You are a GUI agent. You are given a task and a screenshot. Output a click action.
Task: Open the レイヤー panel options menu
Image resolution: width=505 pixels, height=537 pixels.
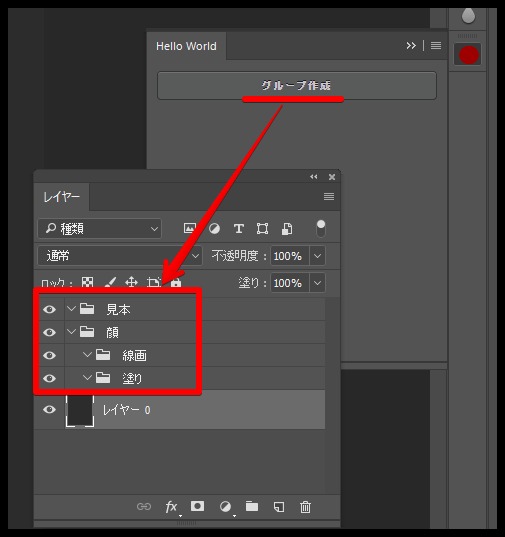tap(329, 197)
